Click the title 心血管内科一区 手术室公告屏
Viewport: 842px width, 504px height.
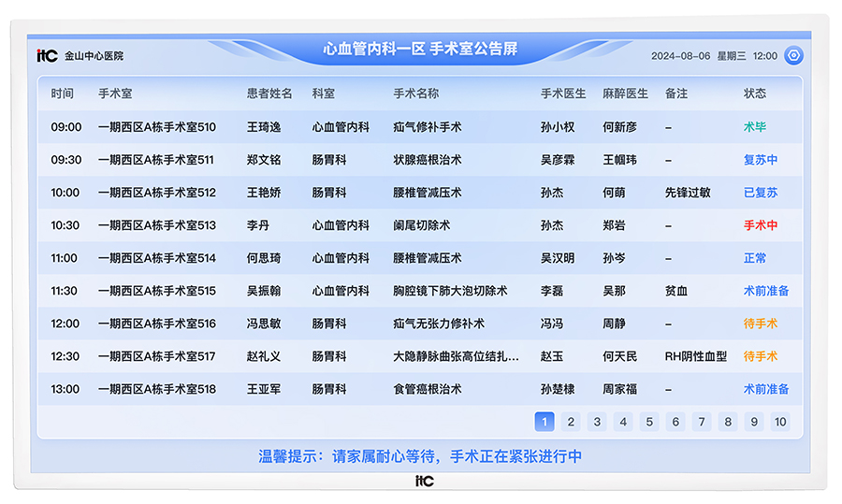420,49
